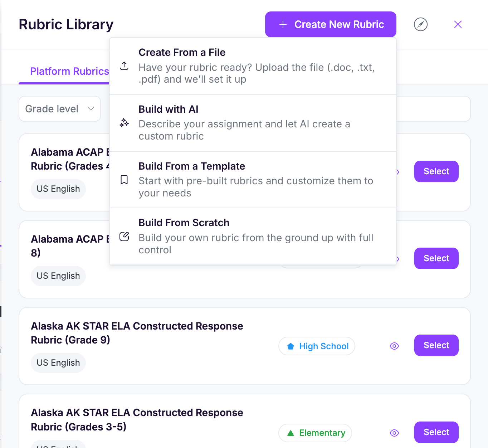Close the Rubric Library dialog
This screenshot has height=448, width=488.
458,24
